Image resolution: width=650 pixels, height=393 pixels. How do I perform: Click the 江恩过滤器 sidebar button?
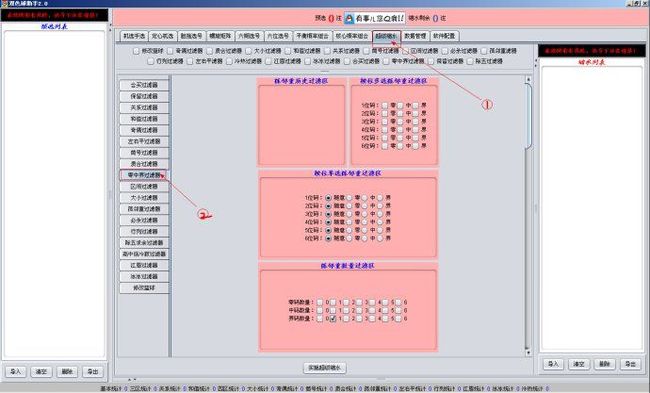pos(144,265)
